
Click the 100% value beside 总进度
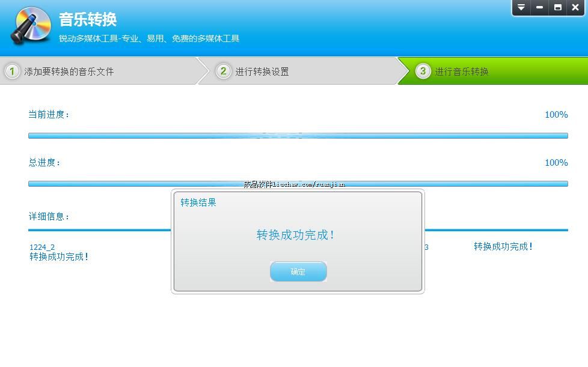pyautogui.click(x=556, y=163)
